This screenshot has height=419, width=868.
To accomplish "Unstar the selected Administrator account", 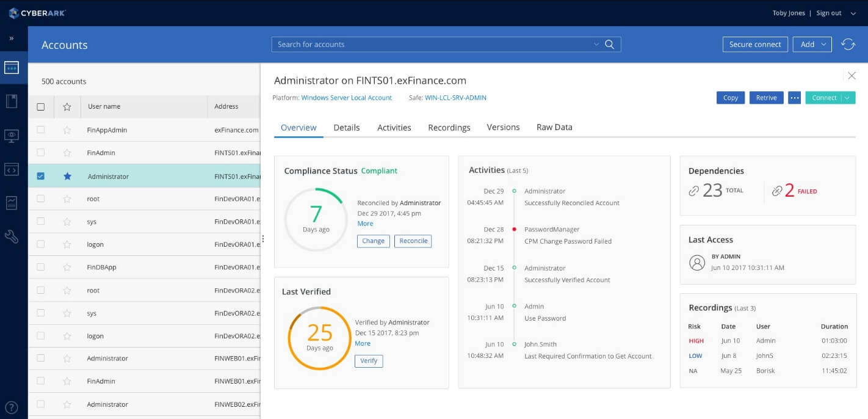I will tap(67, 176).
